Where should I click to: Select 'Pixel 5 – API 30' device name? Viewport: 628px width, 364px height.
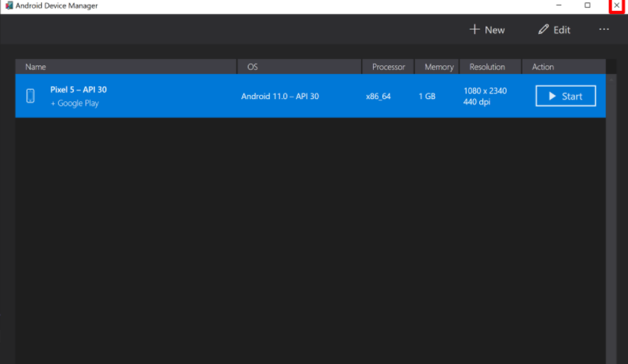(x=79, y=90)
